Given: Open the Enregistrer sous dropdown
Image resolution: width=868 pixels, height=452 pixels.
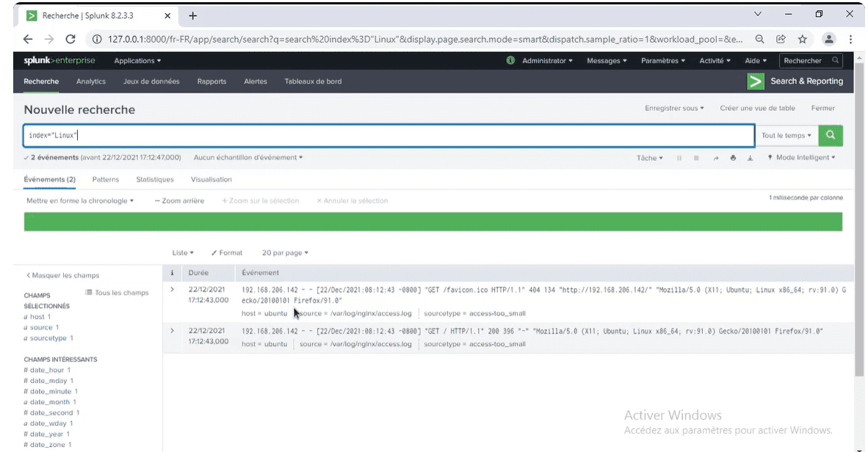Looking at the screenshot, I should pos(674,108).
